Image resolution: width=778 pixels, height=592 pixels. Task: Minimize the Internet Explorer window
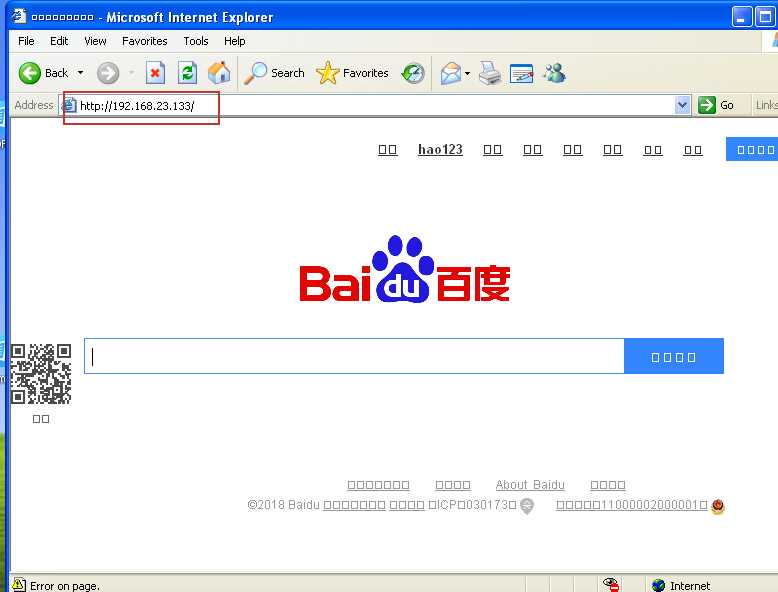742,17
